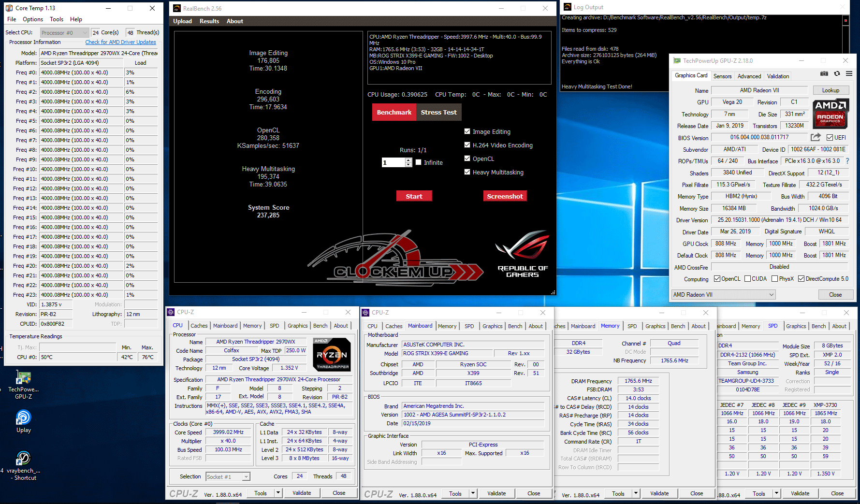
Task: Click the PCIe bus interface question mark
Action: 847,161
